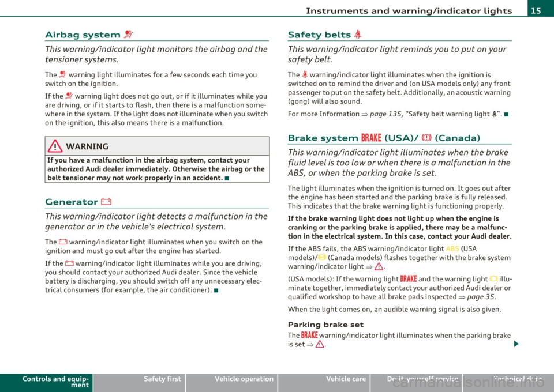Click the battery icon beside Generator heading
This screenshot has width=554, height=392.
pyautogui.click(x=106, y=202)
